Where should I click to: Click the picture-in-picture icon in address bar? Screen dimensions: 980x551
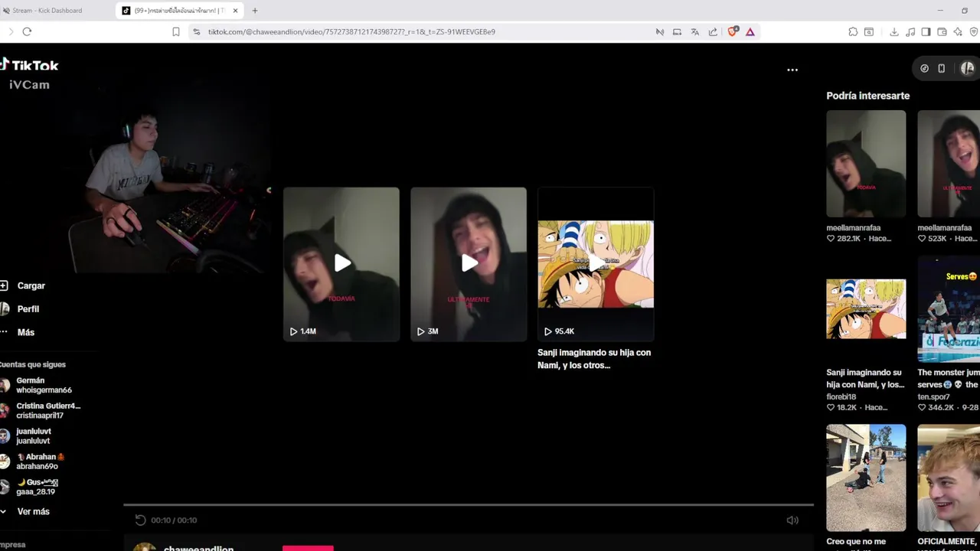[677, 31]
